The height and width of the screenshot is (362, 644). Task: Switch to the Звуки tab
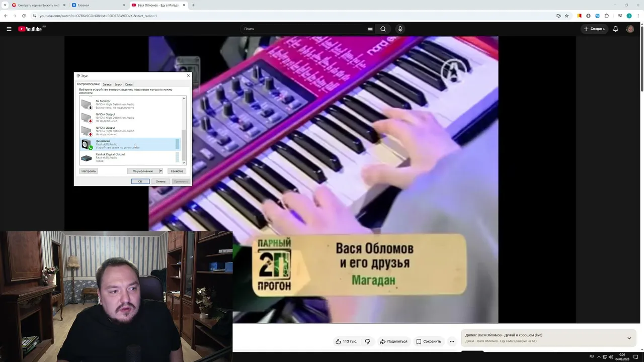point(118,84)
